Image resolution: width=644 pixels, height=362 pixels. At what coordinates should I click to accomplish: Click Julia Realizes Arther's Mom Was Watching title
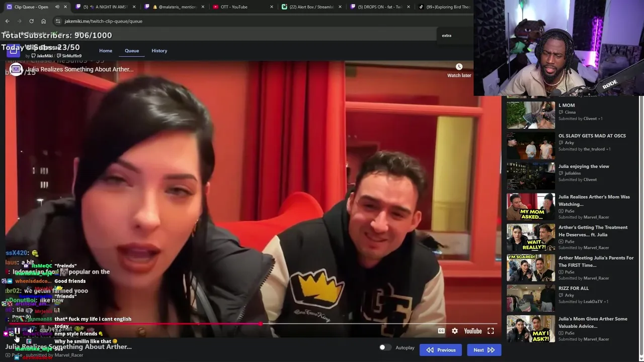[594, 201]
